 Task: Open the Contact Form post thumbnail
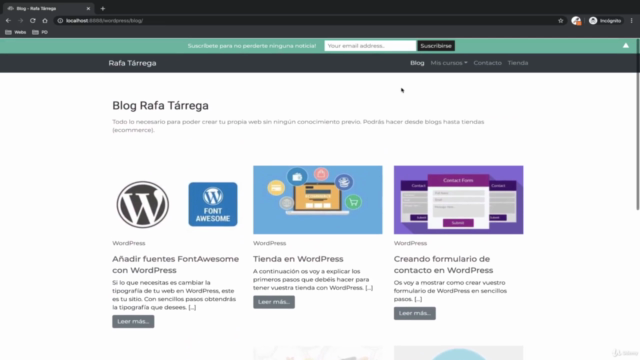pos(458,200)
